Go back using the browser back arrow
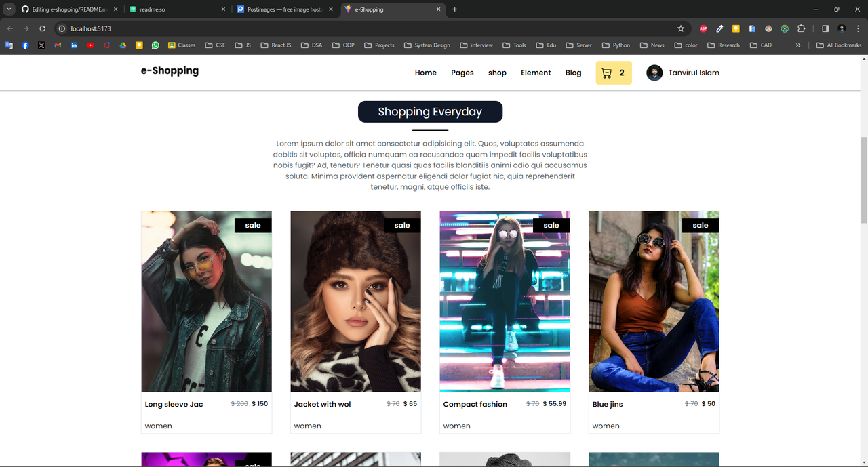The image size is (868, 467). pos(9,28)
